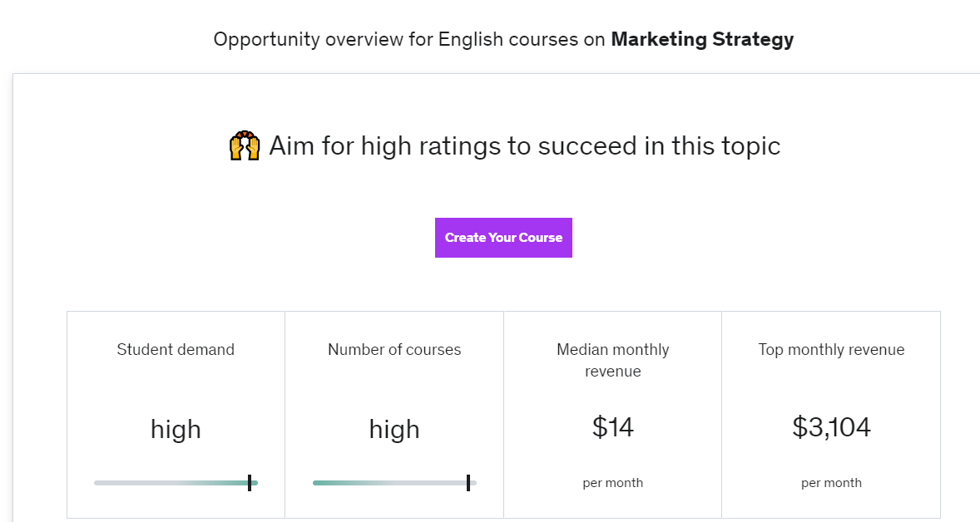Click the Student demand slider marker
The height and width of the screenshot is (522, 980).
(250, 483)
